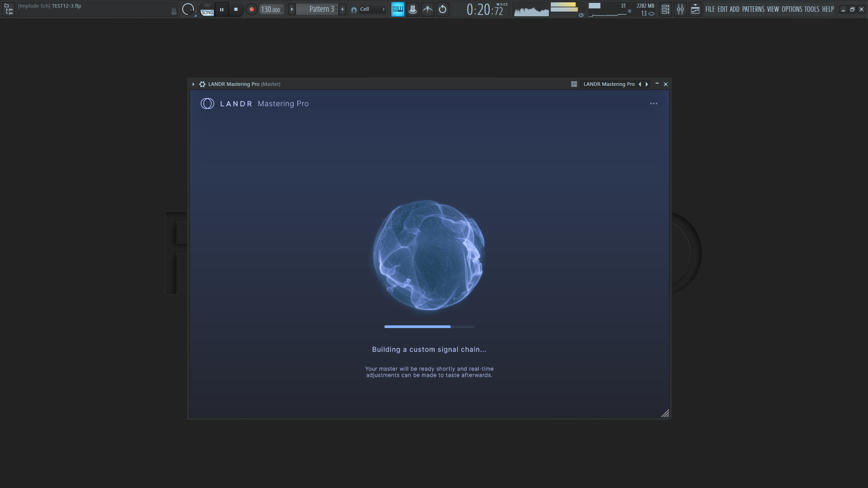Click the preset browser grid icon
This screenshot has width=868, height=488.
[x=574, y=84]
